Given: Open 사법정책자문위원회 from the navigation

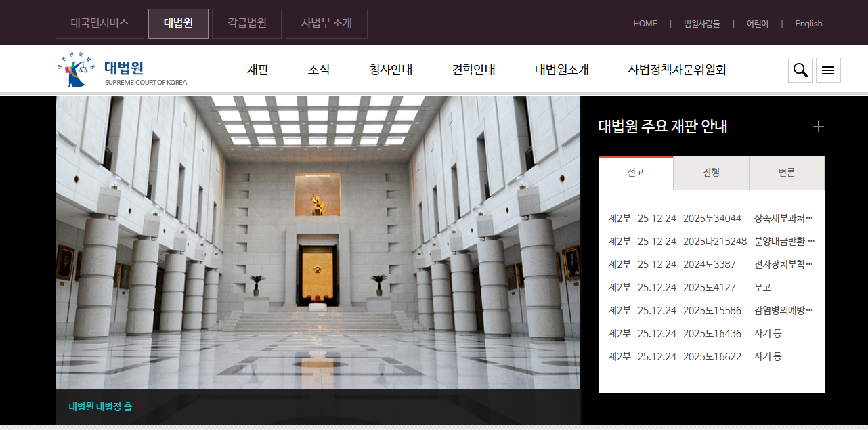Looking at the screenshot, I should (676, 69).
